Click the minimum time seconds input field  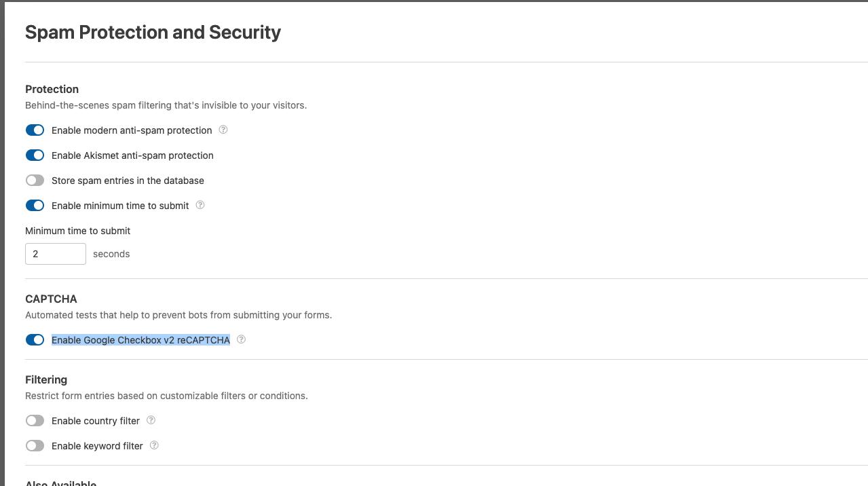[56, 254]
